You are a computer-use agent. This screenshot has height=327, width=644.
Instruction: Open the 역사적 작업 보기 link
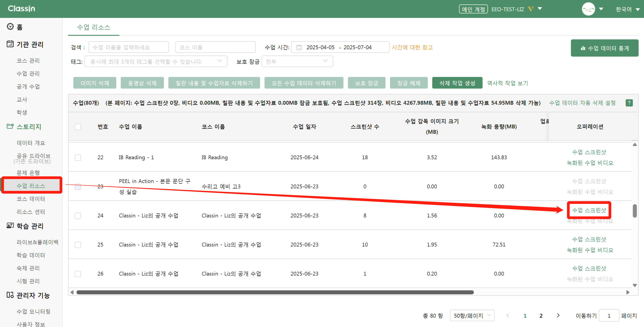tap(508, 83)
